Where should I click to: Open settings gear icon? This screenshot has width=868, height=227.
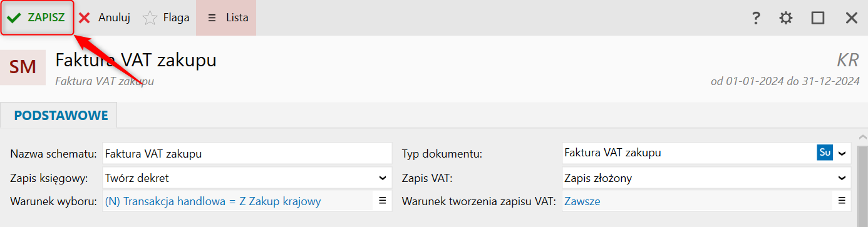[786, 18]
